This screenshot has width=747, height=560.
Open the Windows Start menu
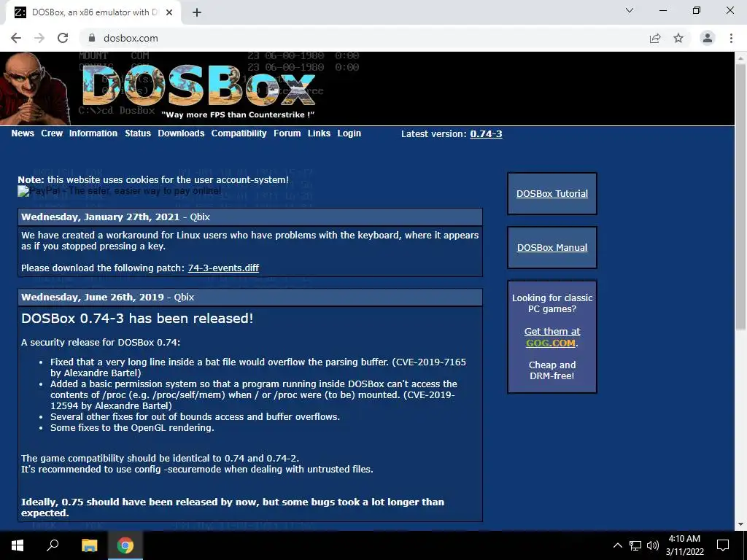pos(18,545)
